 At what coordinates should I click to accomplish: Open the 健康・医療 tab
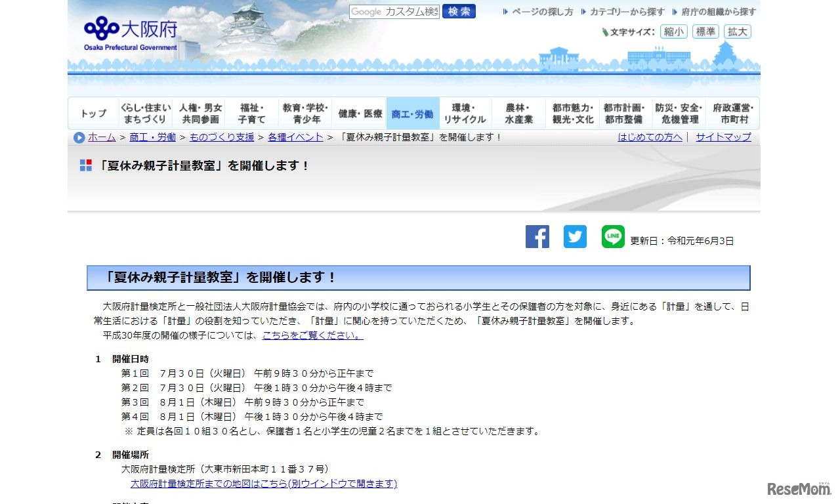click(x=360, y=114)
